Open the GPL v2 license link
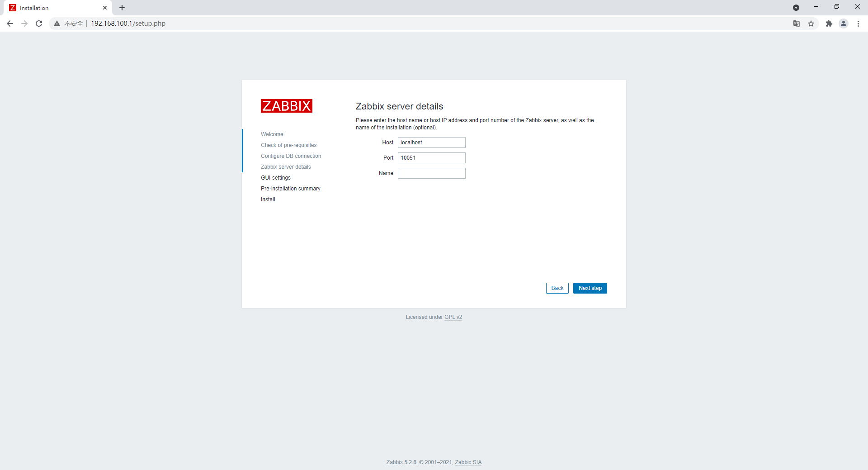868x470 pixels. coord(453,317)
